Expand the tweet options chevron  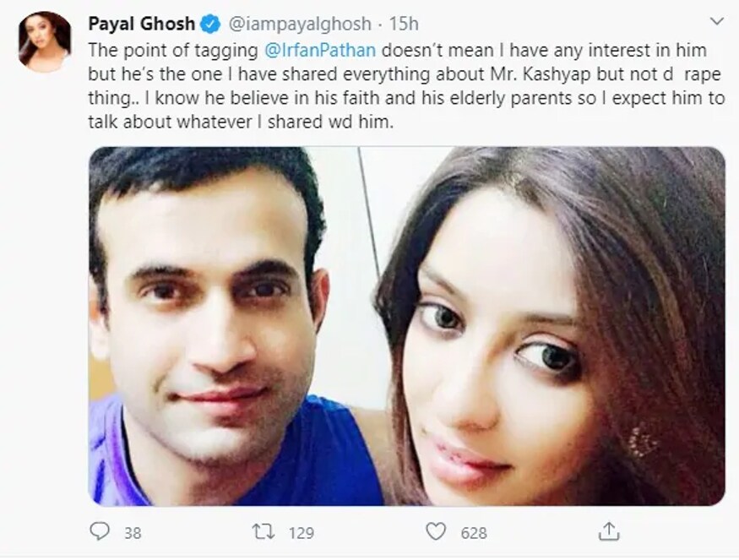coord(716,20)
